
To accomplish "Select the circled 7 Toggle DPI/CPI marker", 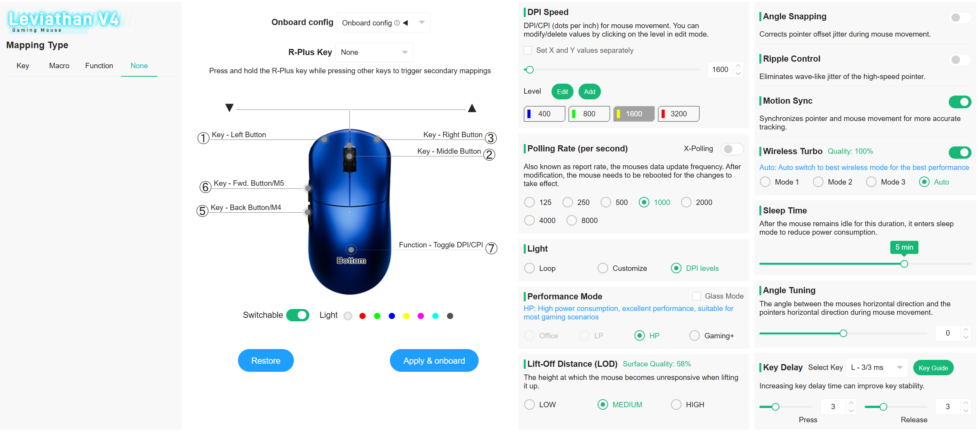I will point(491,248).
